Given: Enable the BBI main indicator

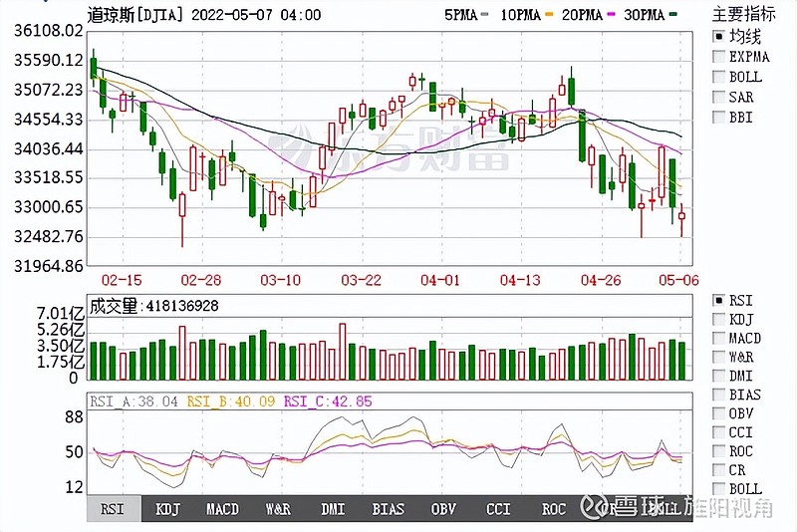Looking at the screenshot, I should [718, 117].
